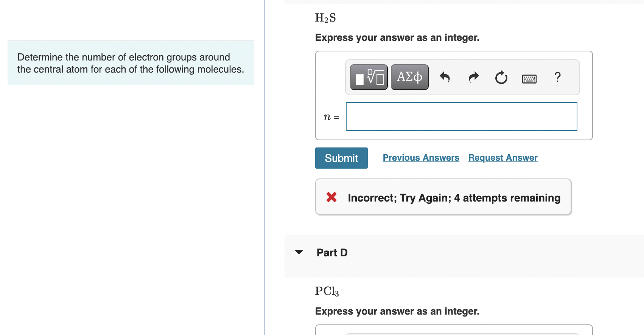Viewport: 644px width, 335px height.
Task: Click inside the n = answer field
Action: (x=461, y=116)
